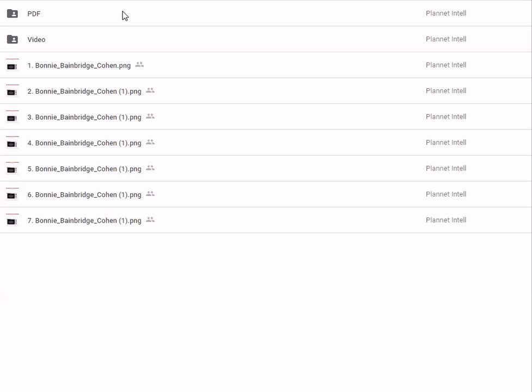This screenshot has width=532, height=392.
Task: Select file 5. Bonnie_Bainbridge_Cohen (1).png
Action: pos(84,169)
